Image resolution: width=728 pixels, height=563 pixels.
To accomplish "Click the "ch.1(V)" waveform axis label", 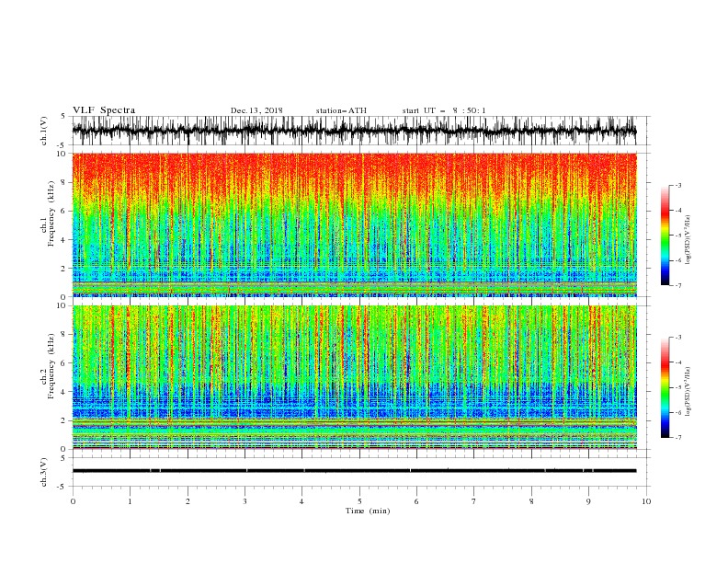I will [x=44, y=131].
